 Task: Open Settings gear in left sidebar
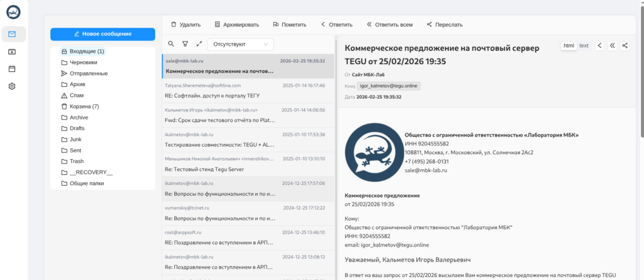point(13,86)
